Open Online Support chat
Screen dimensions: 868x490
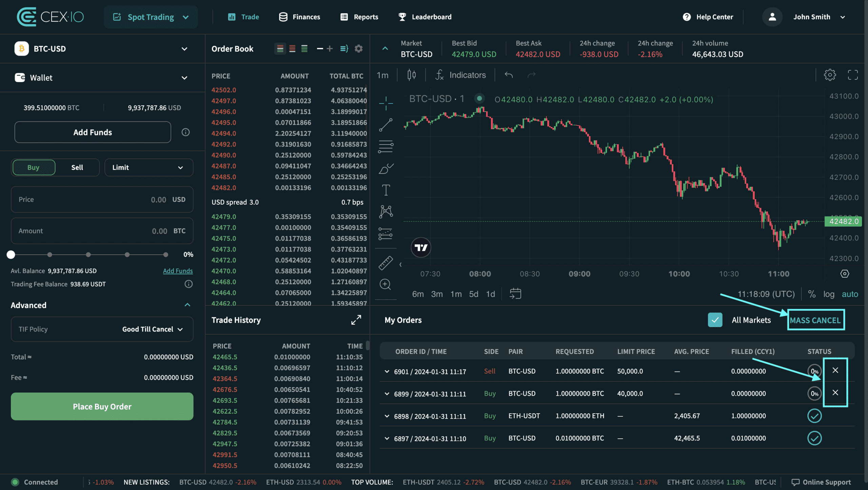point(821,482)
